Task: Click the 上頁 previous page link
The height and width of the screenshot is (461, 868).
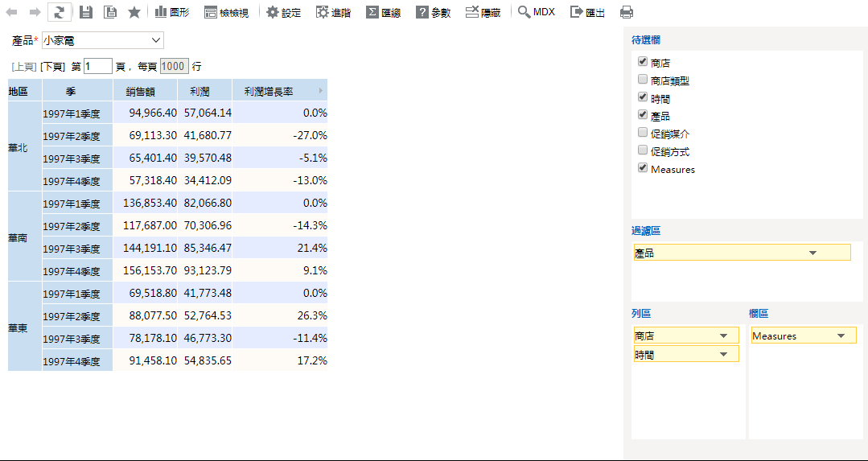Action: coord(23,67)
